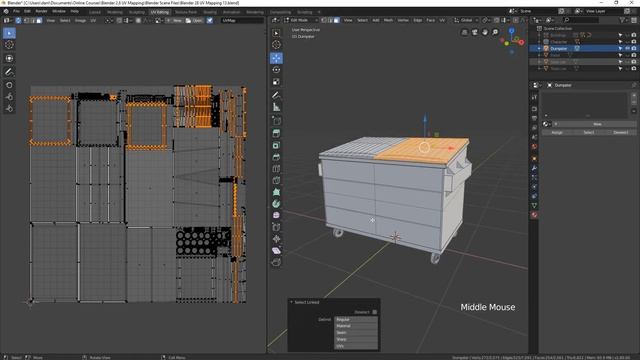
Task: Select the Scale tool in 3D viewport toolbar
Action: coord(276,82)
